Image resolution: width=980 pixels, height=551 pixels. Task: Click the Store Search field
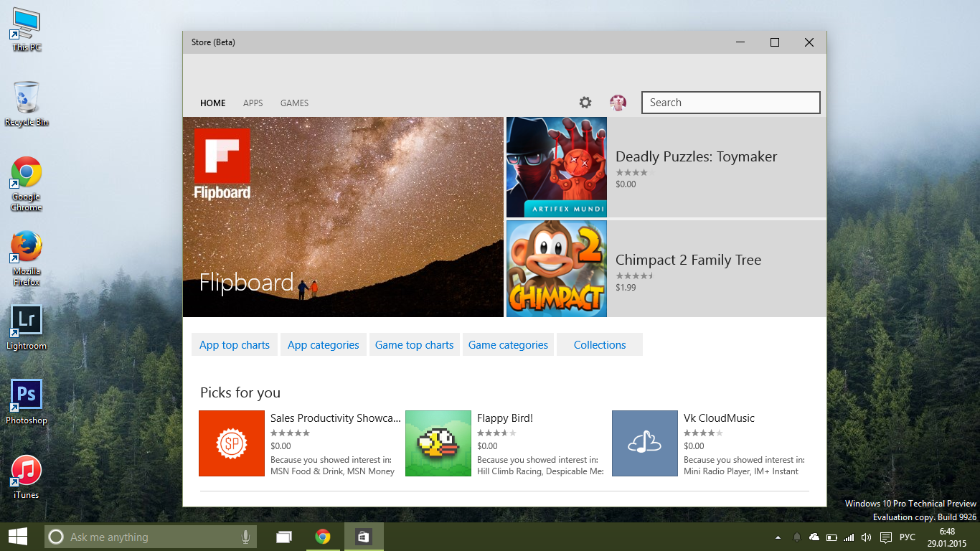click(x=731, y=103)
